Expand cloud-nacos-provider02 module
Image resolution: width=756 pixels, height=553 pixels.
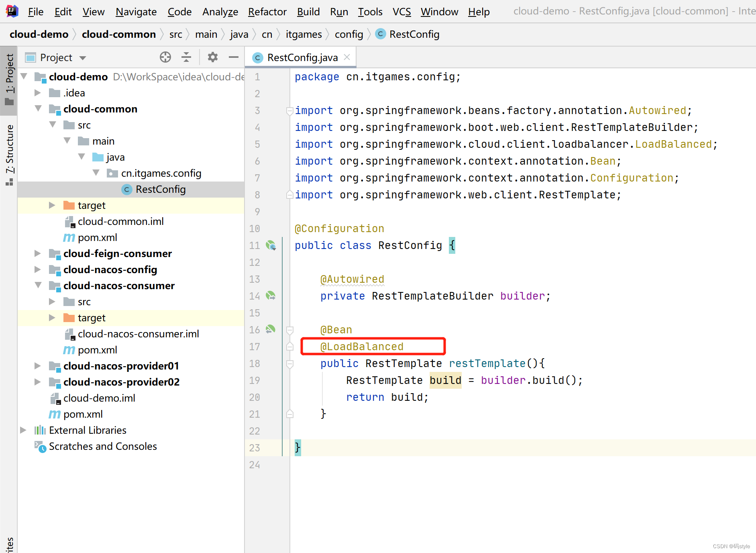click(38, 382)
